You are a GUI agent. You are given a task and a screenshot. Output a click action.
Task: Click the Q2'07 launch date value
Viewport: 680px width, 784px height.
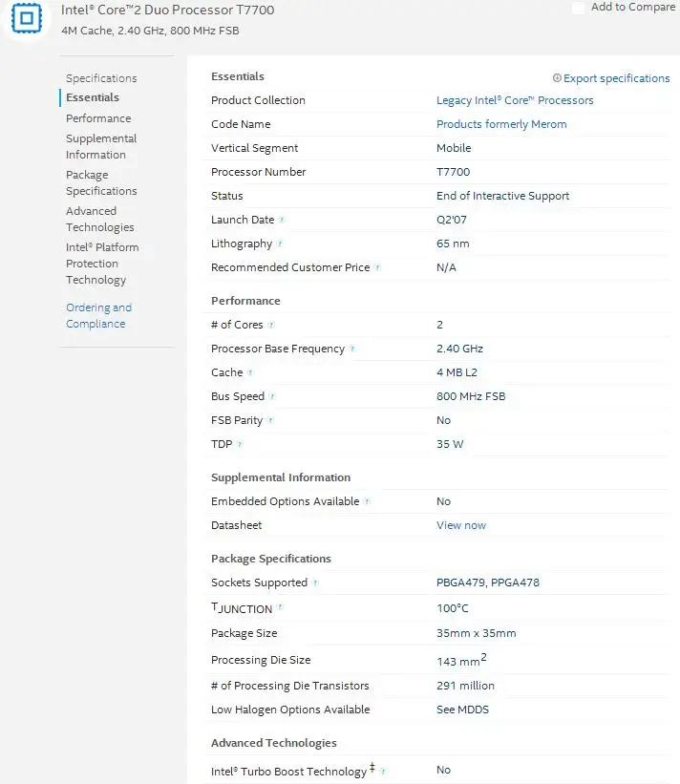(452, 220)
